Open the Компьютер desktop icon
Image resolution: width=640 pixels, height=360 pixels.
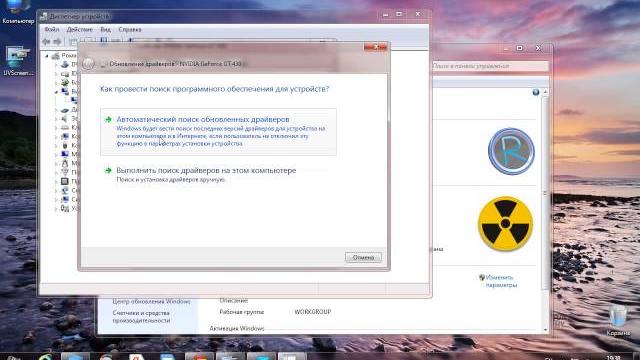(x=18, y=12)
